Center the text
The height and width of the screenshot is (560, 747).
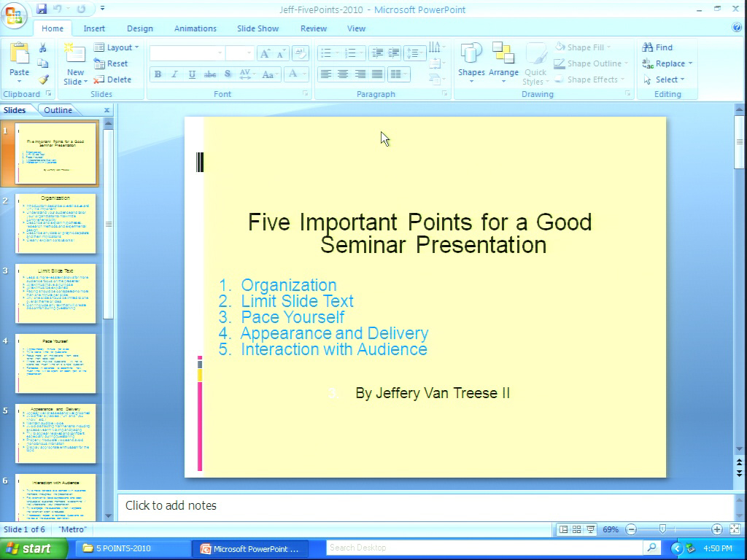point(343,74)
